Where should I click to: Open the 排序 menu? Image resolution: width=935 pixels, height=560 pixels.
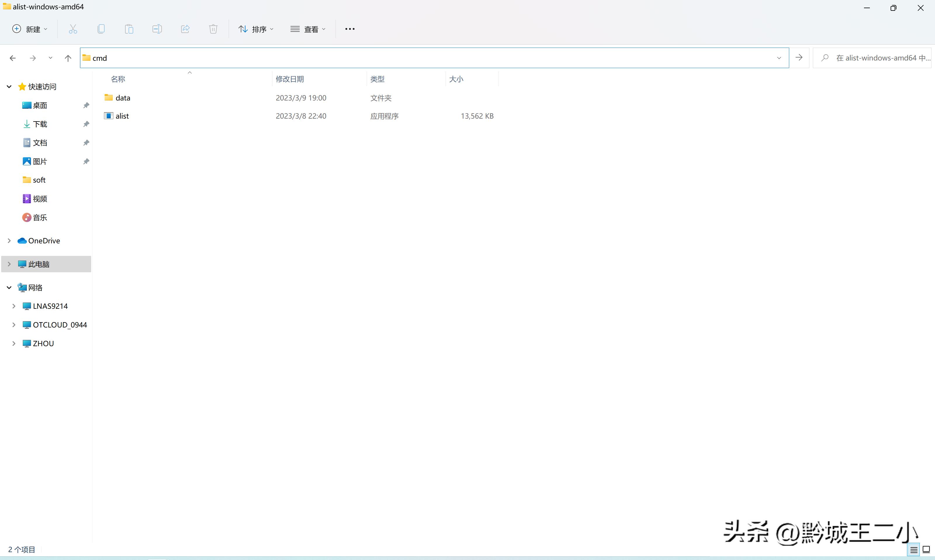click(256, 29)
